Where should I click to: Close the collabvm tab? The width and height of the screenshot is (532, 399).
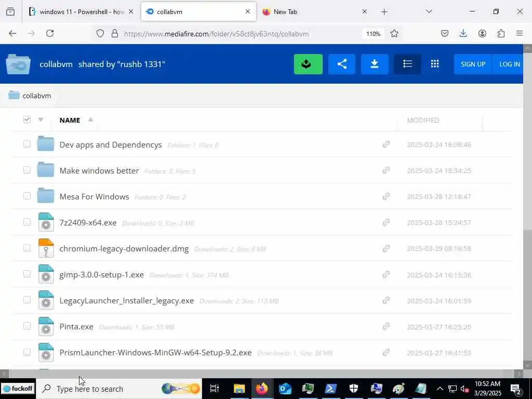(248, 11)
